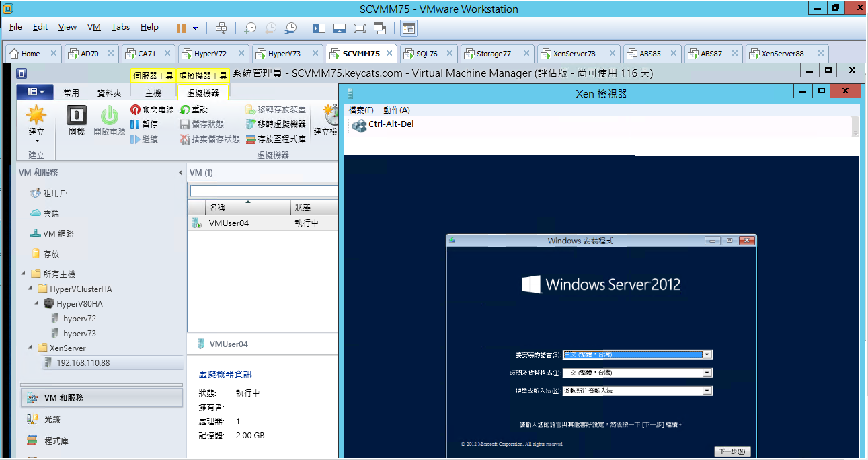Open VMware snapshot manager clock-wrench icon

pos(290,28)
